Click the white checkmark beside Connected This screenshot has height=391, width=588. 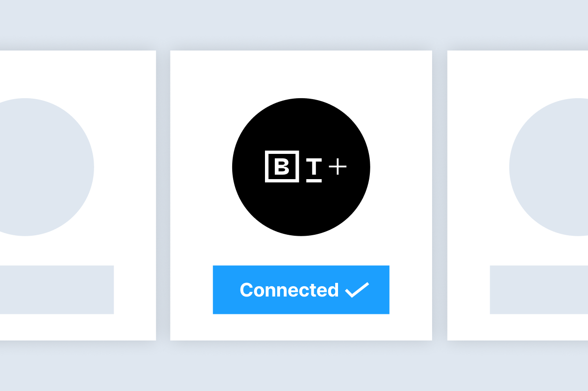[357, 290]
